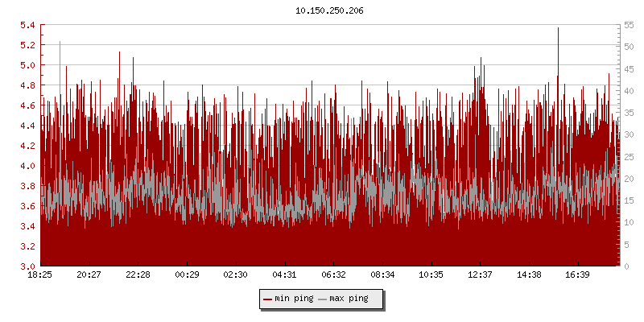This screenshot has height=322, width=644.
Task: Click the 5.4 value on left axis
Action: (27, 25)
